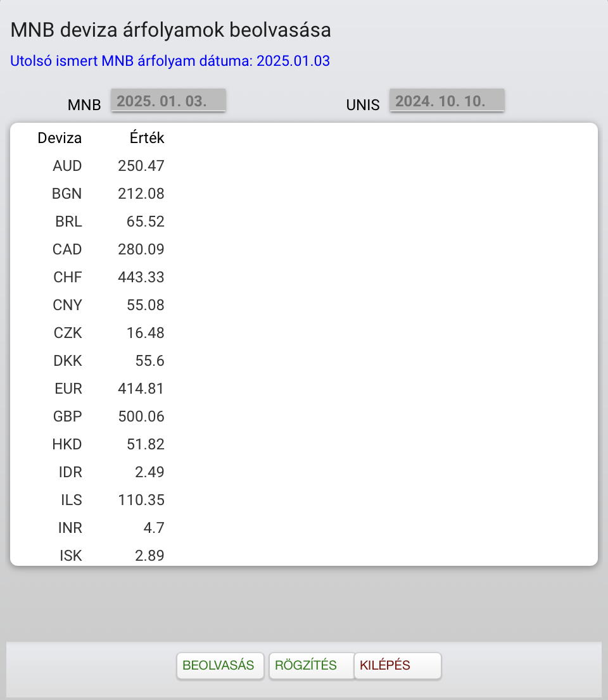This screenshot has width=608, height=700.
Task: Click the value 16.48
Action: point(146,333)
